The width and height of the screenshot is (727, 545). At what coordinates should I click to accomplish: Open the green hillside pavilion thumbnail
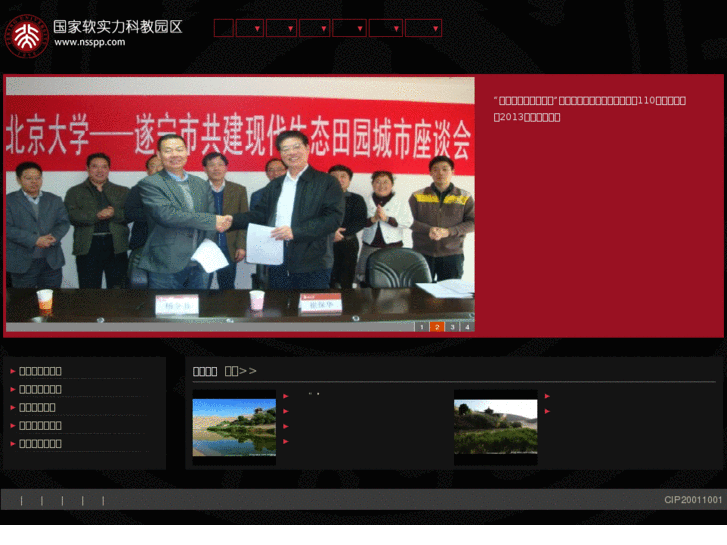click(496, 427)
